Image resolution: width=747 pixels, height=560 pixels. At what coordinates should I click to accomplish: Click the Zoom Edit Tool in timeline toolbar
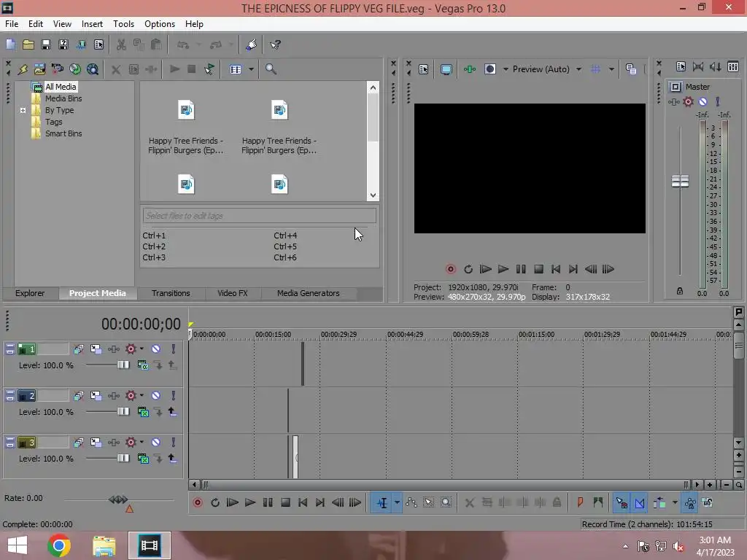tap(446, 502)
